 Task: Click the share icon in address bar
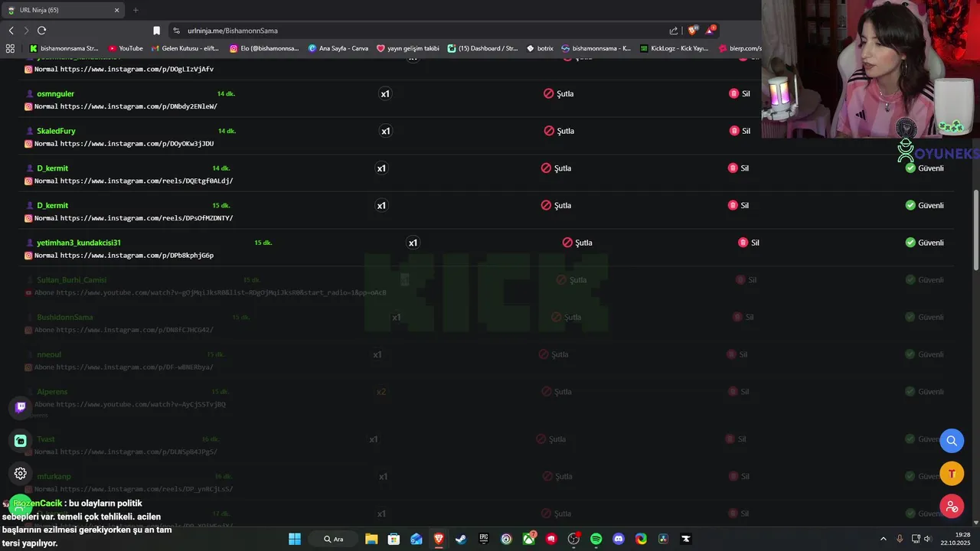click(x=674, y=31)
